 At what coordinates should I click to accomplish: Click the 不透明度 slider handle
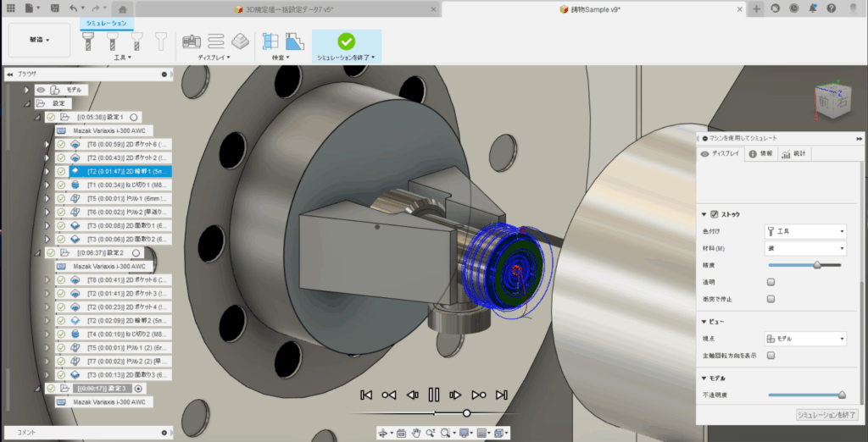tap(842, 395)
